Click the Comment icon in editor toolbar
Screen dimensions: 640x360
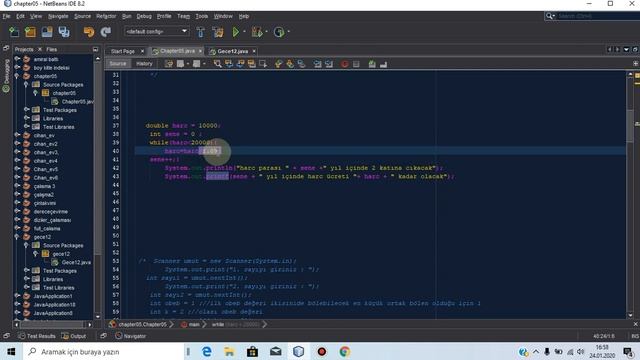(x=372, y=64)
